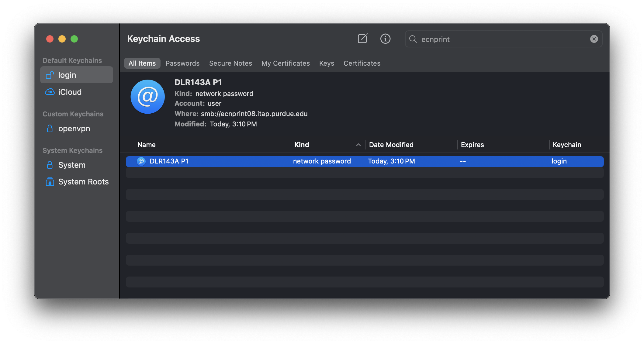Click the search magnifier icon

(x=413, y=39)
